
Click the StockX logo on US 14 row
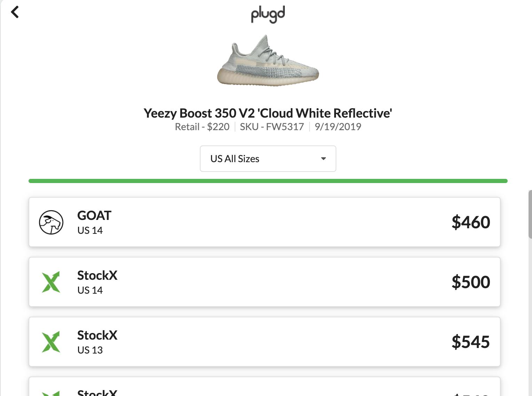pyautogui.click(x=51, y=282)
